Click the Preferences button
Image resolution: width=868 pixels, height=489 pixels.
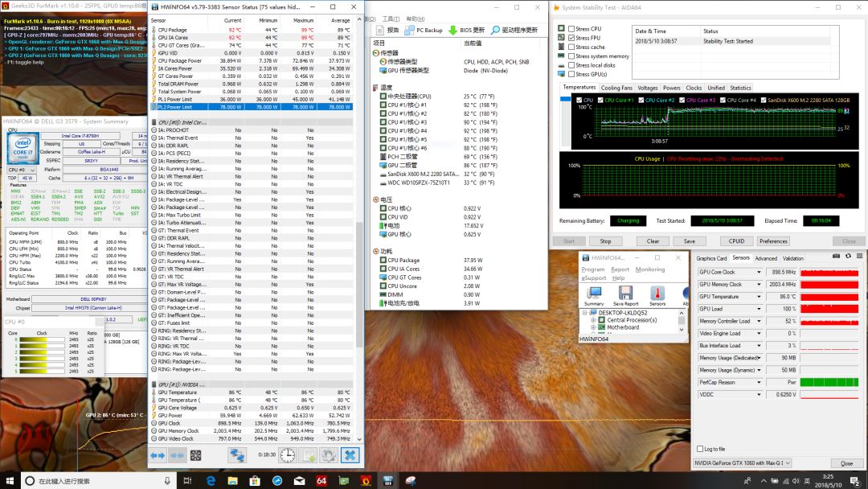tap(773, 240)
